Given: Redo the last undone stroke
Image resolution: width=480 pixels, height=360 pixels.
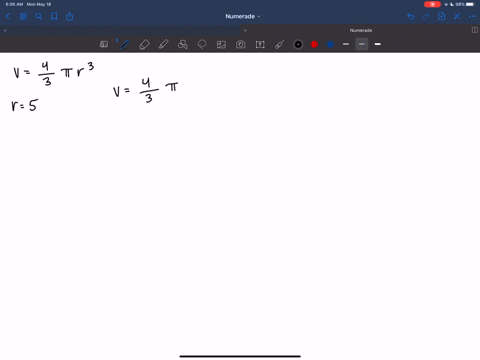Looking at the screenshot, I should pyautogui.click(x=426, y=16).
